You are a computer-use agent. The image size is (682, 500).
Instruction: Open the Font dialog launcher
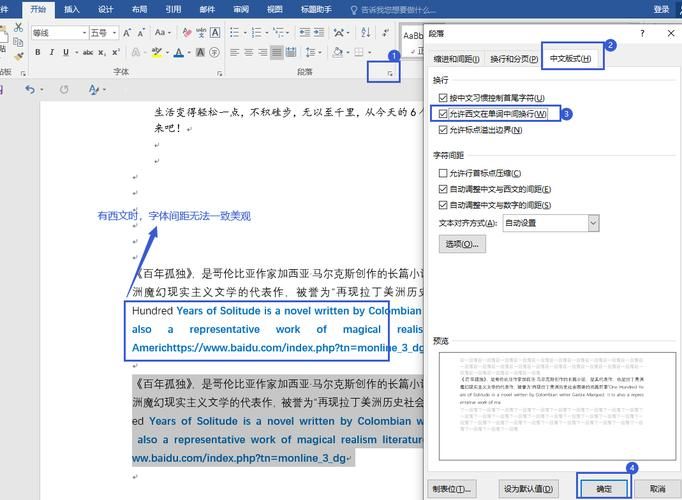pos(220,73)
